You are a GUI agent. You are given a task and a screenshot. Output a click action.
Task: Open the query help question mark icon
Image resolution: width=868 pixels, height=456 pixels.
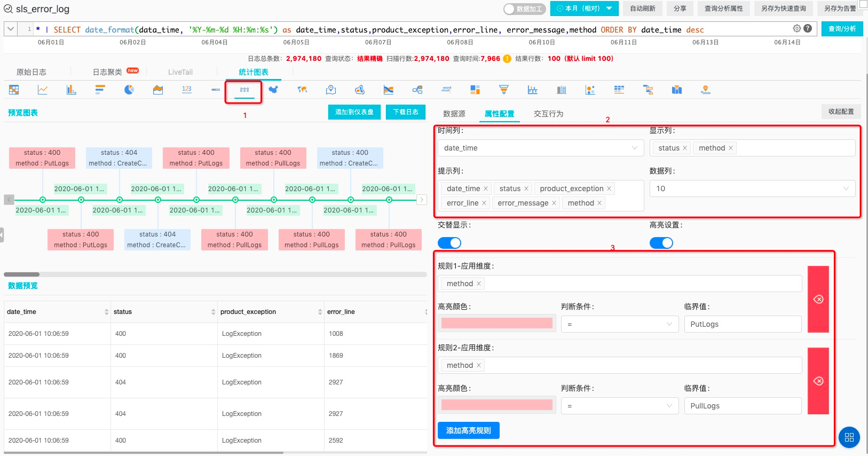[808, 28]
